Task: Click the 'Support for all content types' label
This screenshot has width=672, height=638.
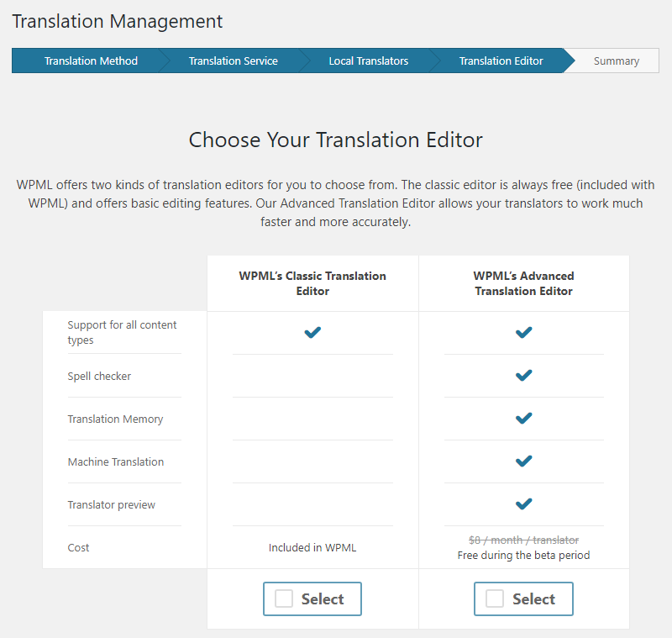Action: pos(122,332)
